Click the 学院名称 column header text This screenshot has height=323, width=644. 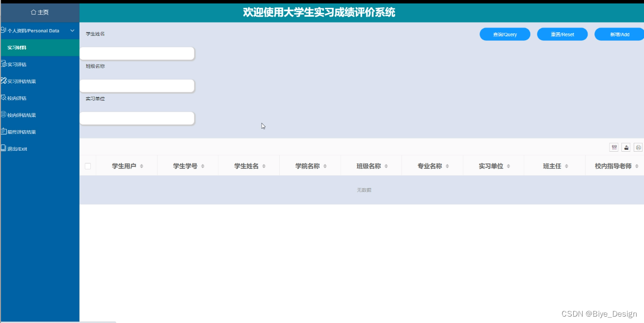(x=307, y=166)
